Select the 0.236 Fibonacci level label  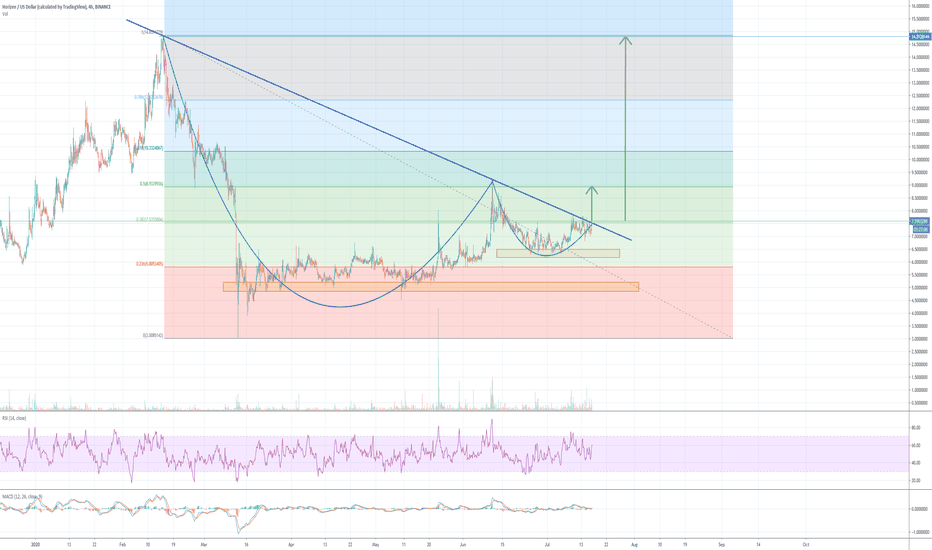(151, 264)
